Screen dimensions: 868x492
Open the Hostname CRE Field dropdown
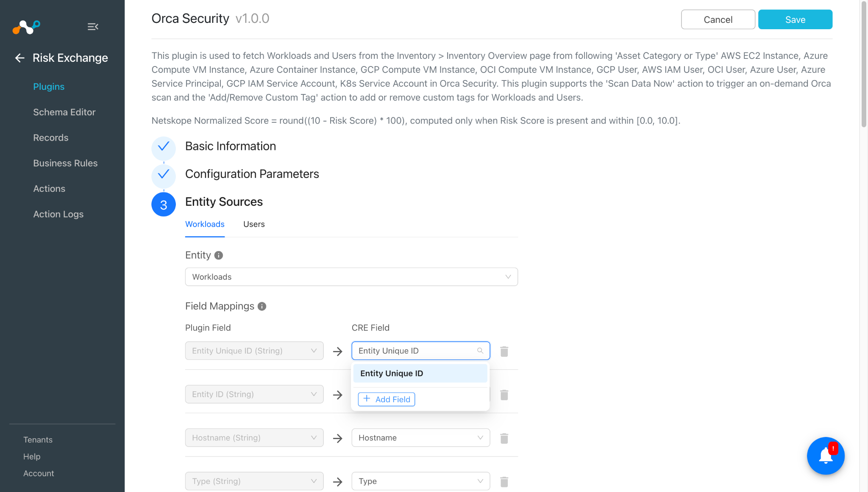point(420,438)
